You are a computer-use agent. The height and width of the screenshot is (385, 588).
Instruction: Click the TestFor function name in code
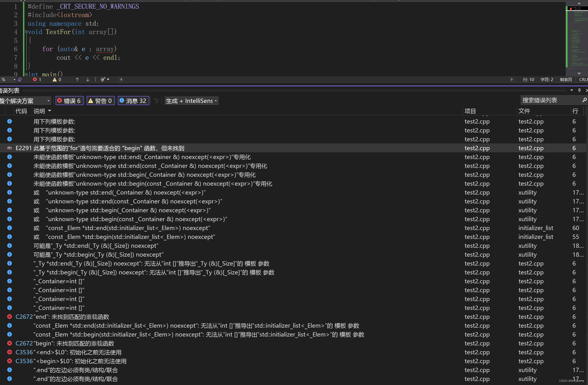[58, 32]
